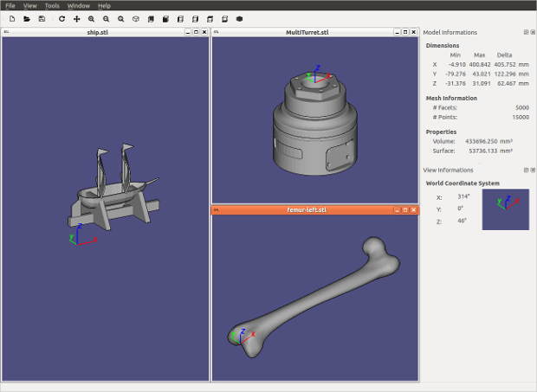Click the solid hexagon isometric view icon

click(x=239, y=19)
